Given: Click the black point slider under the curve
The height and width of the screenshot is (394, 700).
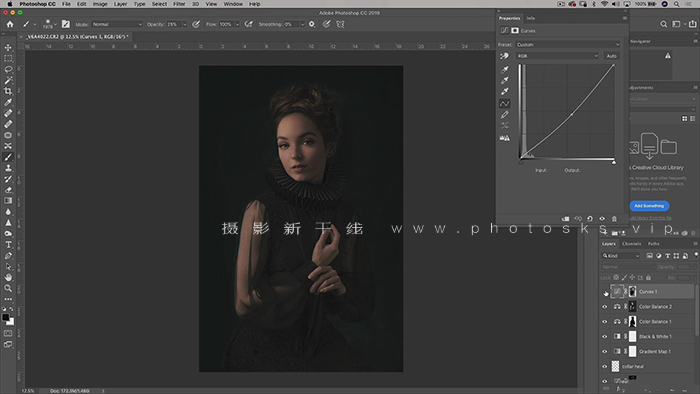Looking at the screenshot, I should tap(521, 162).
